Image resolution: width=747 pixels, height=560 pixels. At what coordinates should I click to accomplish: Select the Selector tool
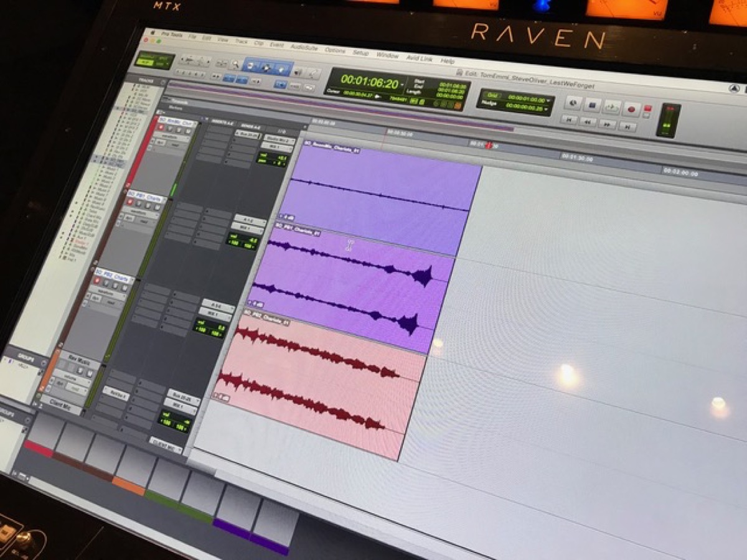[267, 67]
